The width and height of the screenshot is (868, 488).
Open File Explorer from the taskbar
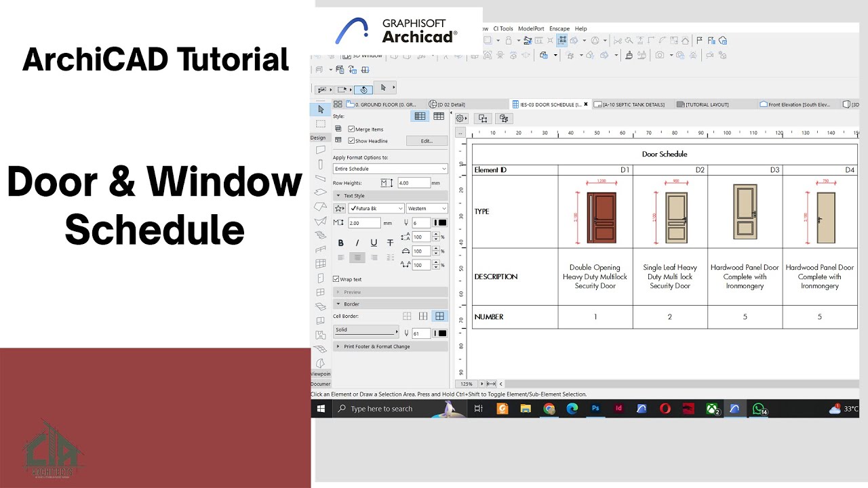click(526, 409)
